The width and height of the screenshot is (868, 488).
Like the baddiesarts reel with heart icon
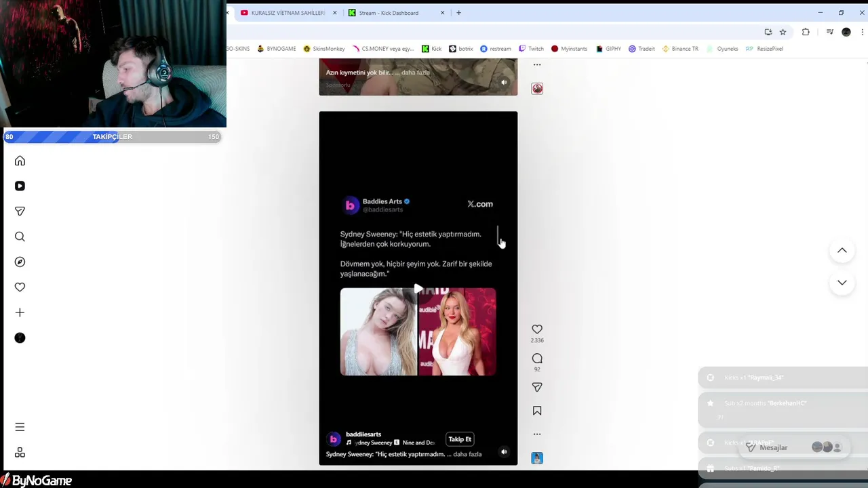(x=537, y=329)
